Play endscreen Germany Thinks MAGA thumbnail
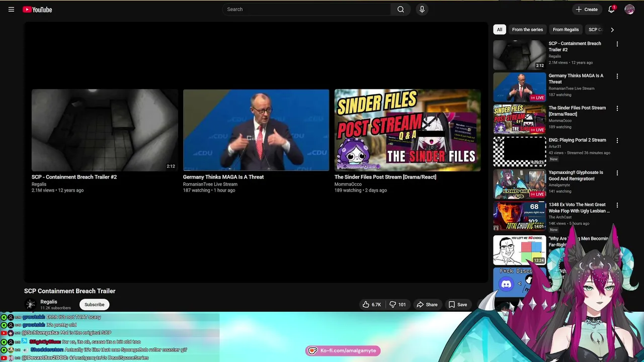 pyautogui.click(x=256, y=130)
